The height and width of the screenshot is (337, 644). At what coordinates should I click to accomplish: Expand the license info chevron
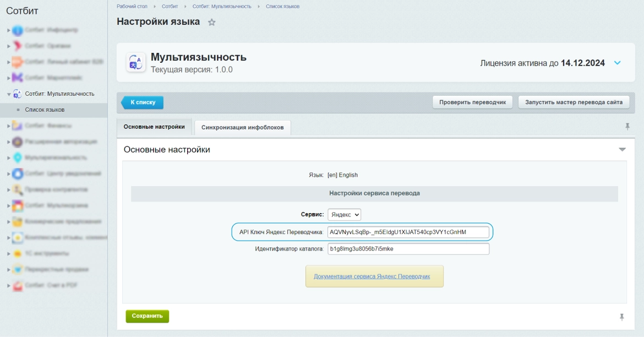click(617, 63)
